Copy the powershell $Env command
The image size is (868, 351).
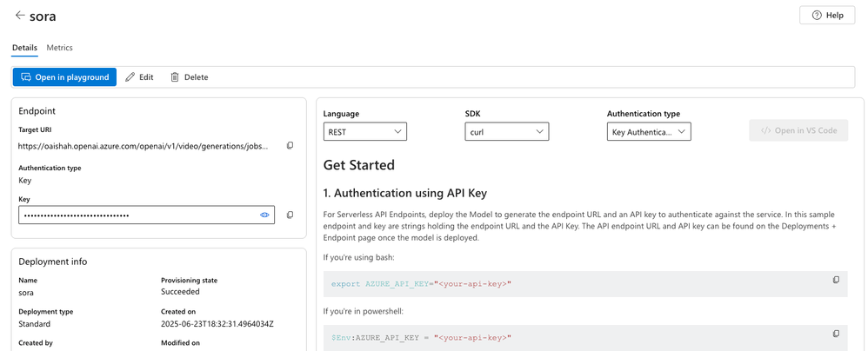837,334
